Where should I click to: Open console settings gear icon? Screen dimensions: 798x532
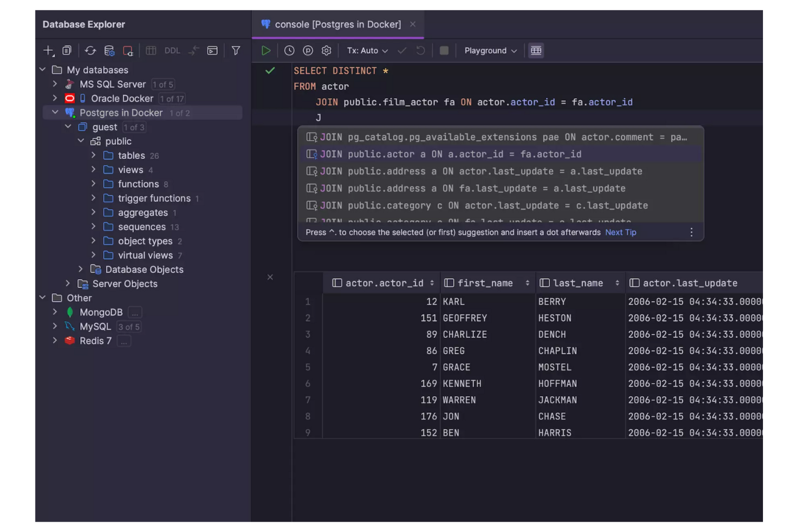pos(326,51)
